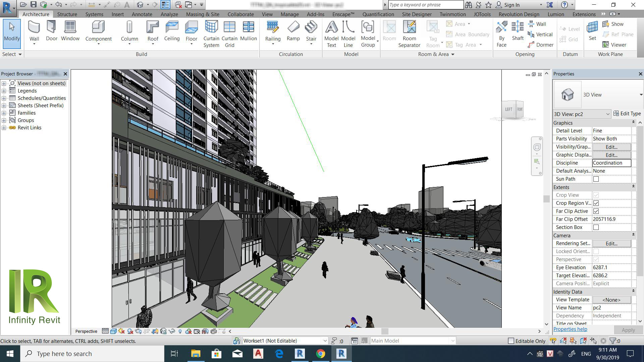Click the Properties help link
This screenshot has width=644, height=362.
click(x=570, y=329)
